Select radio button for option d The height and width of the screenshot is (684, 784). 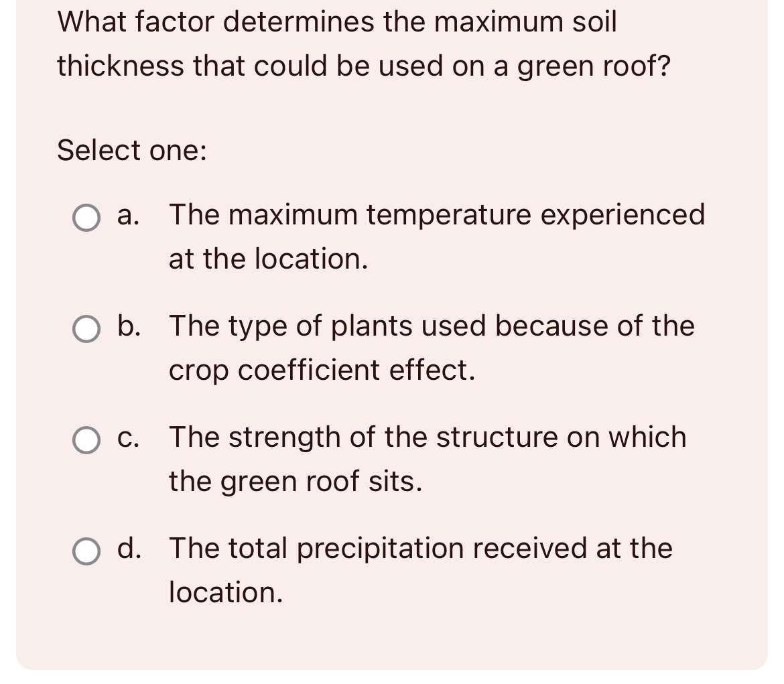tap(86, 551)
